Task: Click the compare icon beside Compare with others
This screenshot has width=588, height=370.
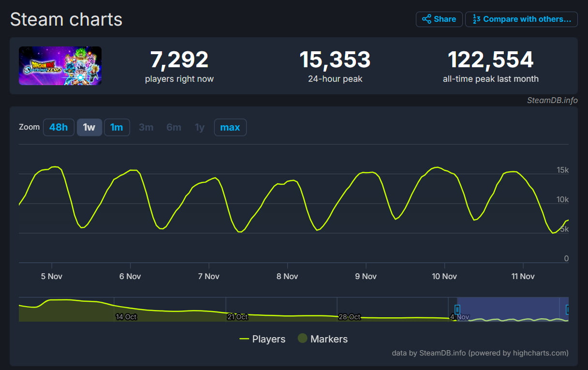Action: click(x=476, y=19)
